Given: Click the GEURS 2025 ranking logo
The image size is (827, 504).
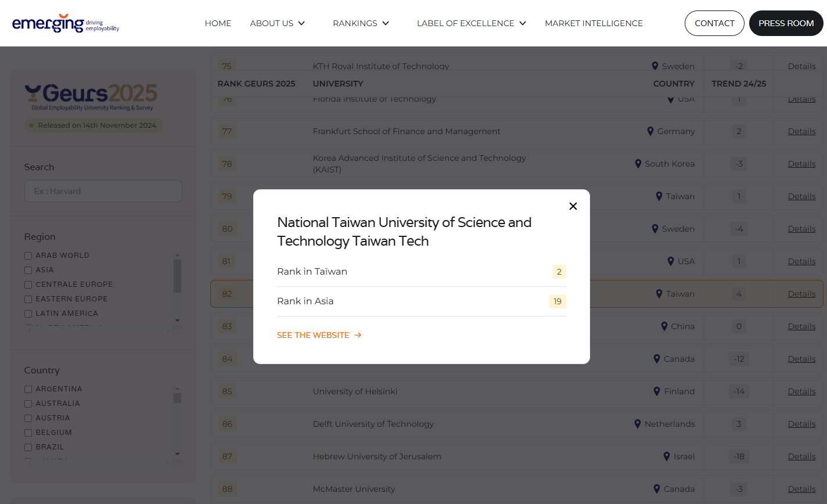Looking at the screenshot, I should [x=91, y=96].
